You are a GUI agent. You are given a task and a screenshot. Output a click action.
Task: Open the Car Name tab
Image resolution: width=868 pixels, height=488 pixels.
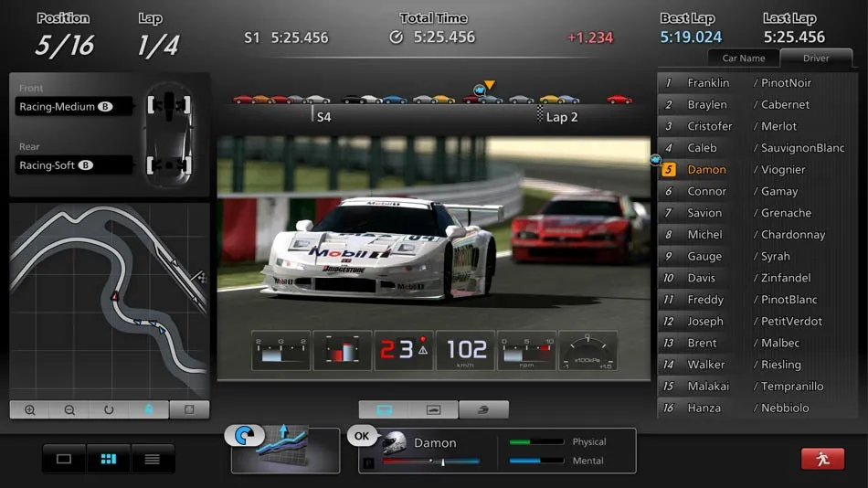(x=744, y=58)
